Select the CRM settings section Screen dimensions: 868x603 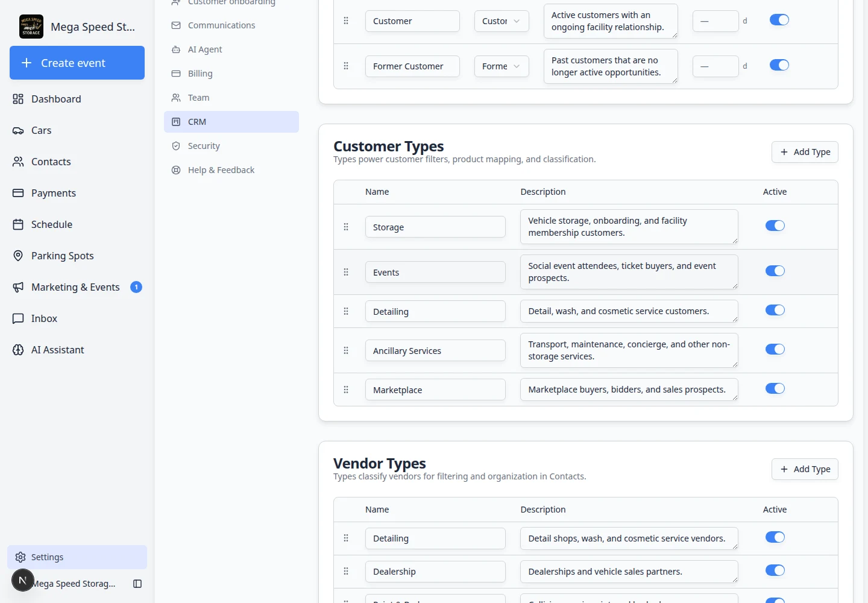coord(231,122)
